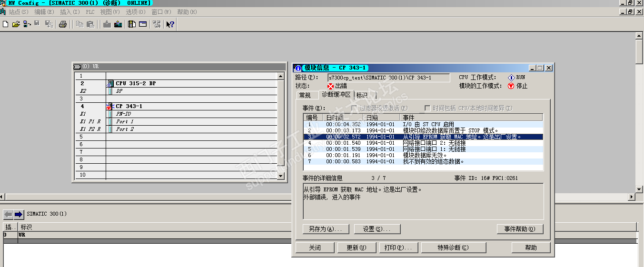644x267 pixels.
Task: Click the 打印(P)... button
Action: pos(398,247)
